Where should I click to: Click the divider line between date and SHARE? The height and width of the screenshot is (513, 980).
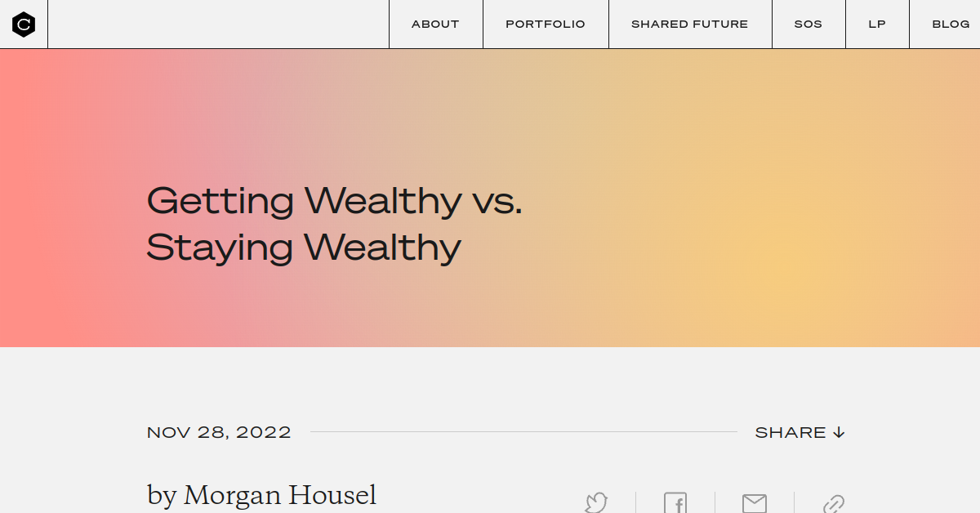(x=523, y=432)
